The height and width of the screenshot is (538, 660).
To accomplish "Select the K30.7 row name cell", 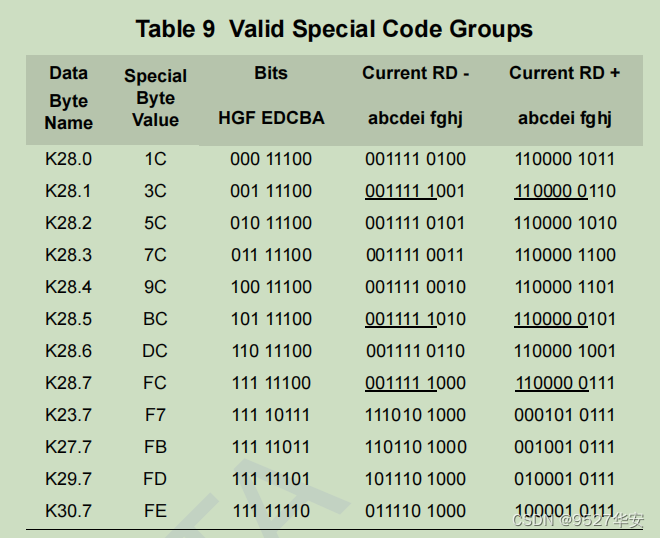I will coord(68,511).
